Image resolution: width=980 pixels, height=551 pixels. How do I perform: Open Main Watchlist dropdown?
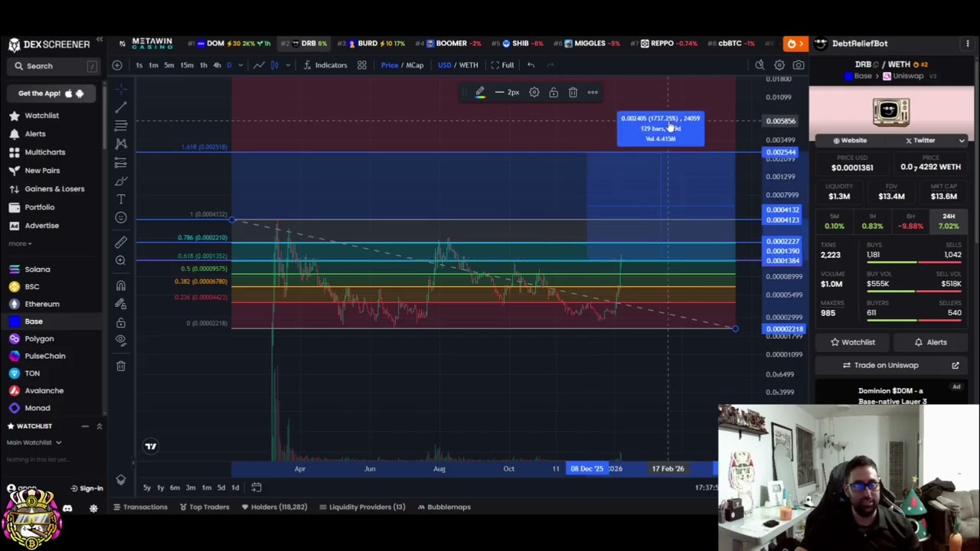tap(34, 442)
